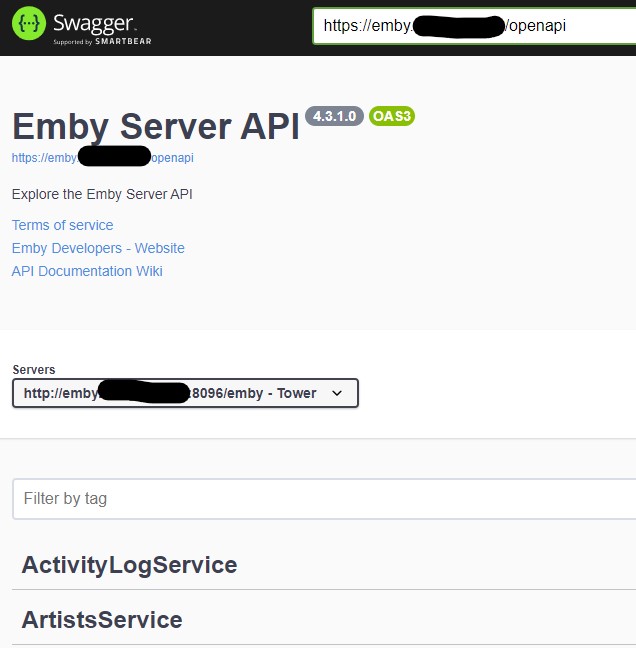Open the Servers dropdown
Screen dimensions: 636x648
coord(186,393)
